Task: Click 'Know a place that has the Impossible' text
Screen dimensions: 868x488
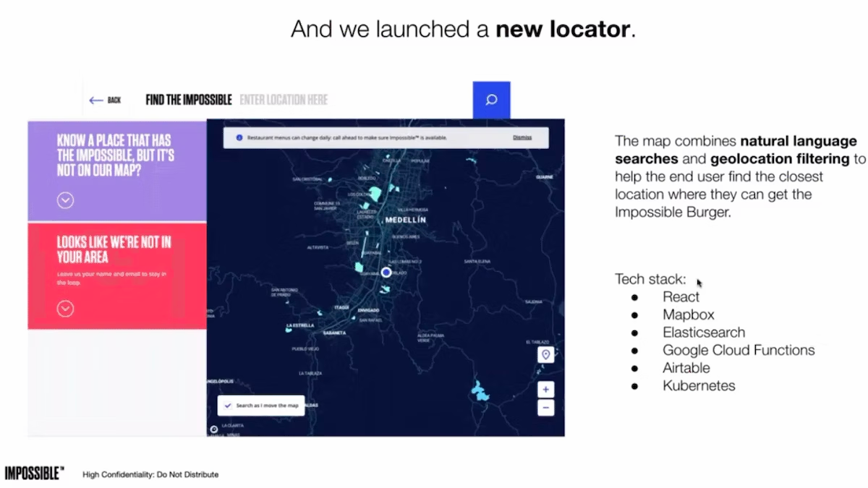Action: click(116, 155)
